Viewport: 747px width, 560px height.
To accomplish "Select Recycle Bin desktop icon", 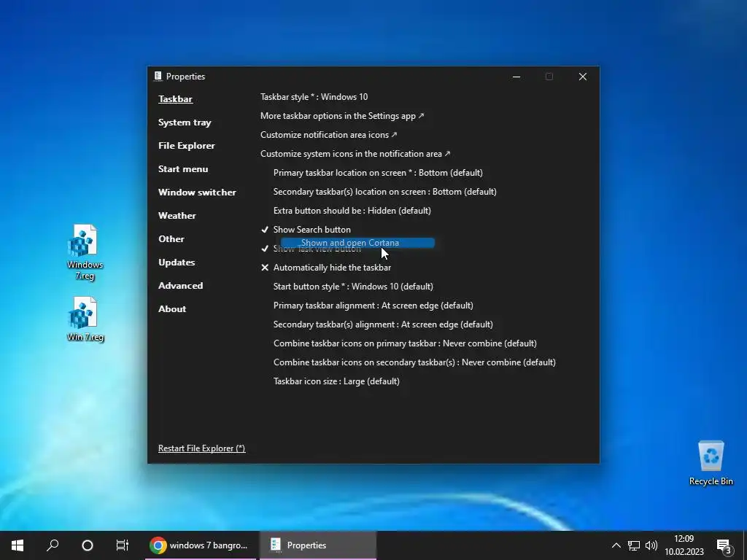I will tap(711, 462).
